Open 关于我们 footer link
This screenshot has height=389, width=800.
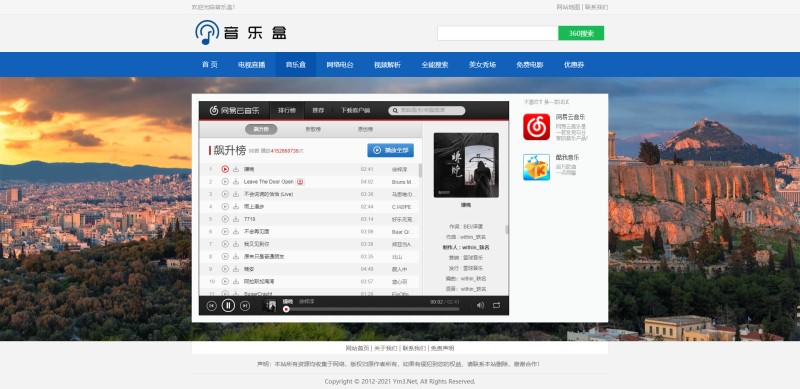(385, 348)
